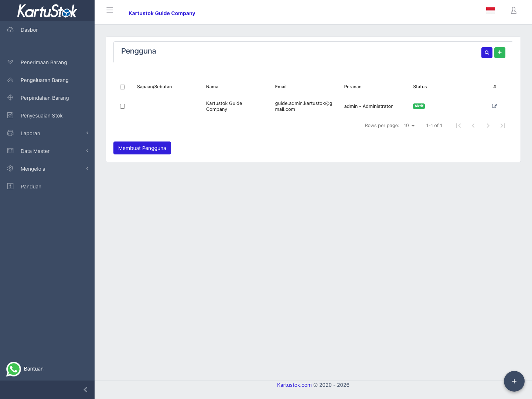Click the Mengelola gear icon
The image size is (532, 399).
10,168
